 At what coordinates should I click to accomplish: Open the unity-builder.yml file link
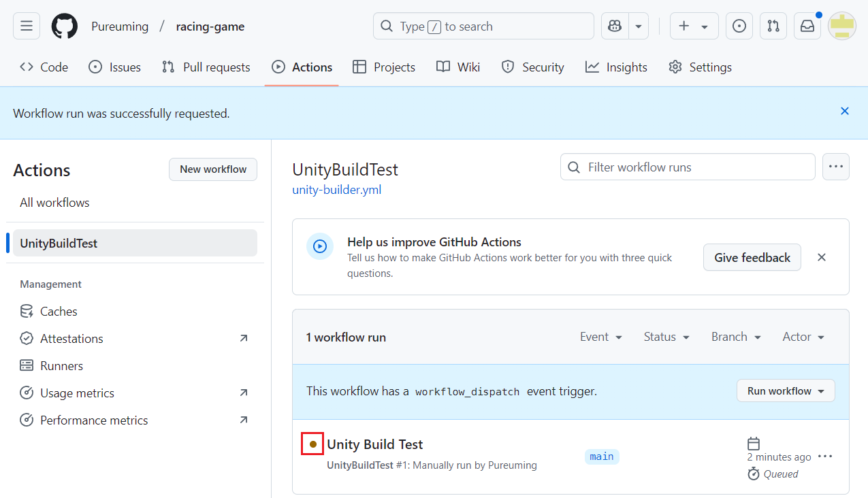tap(337, 190)
